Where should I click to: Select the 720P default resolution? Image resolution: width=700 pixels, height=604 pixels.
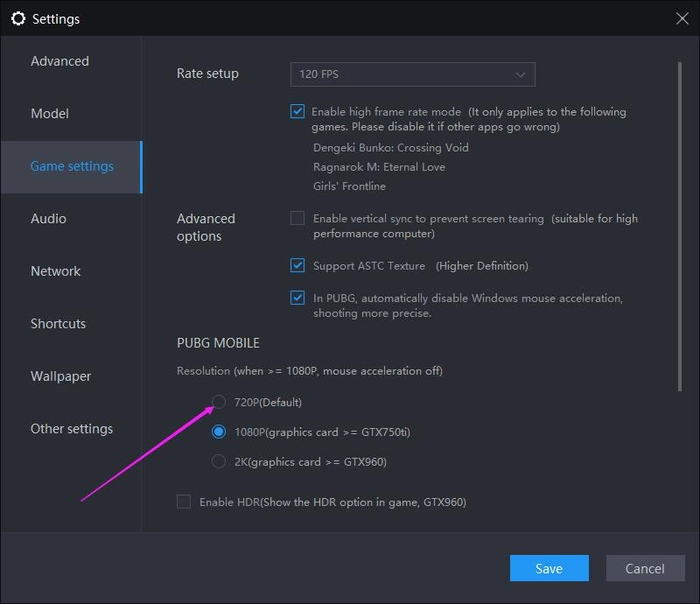point(218,402)
